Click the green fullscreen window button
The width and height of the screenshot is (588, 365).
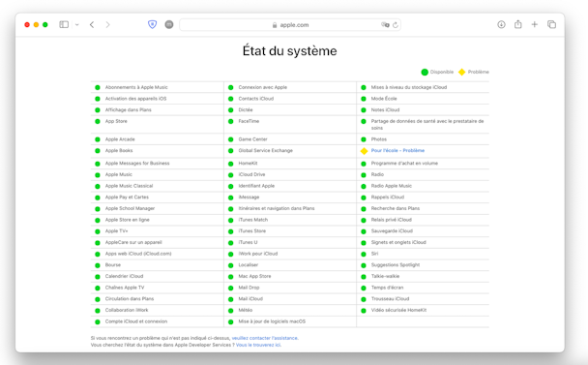point(45,25)
